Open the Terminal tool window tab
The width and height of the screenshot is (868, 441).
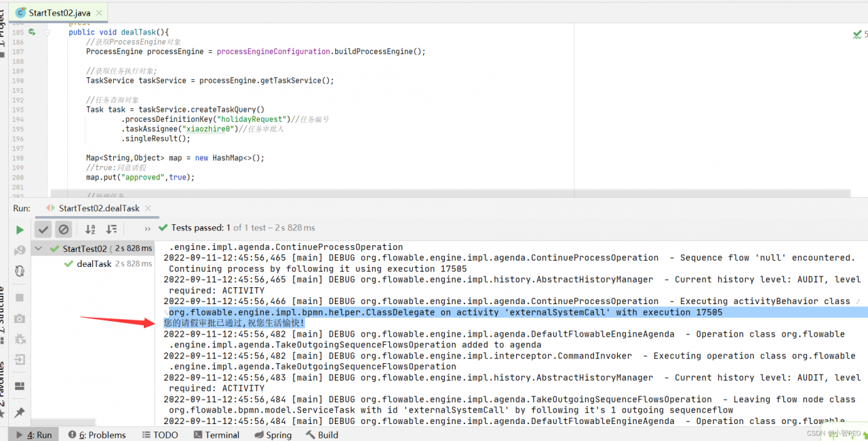coord(216,435)
